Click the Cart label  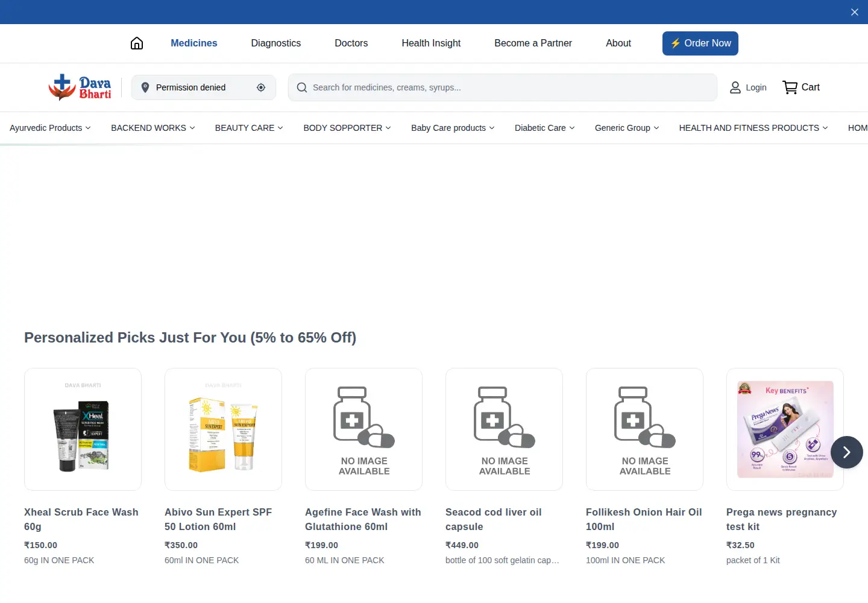(x=811, y=87)
